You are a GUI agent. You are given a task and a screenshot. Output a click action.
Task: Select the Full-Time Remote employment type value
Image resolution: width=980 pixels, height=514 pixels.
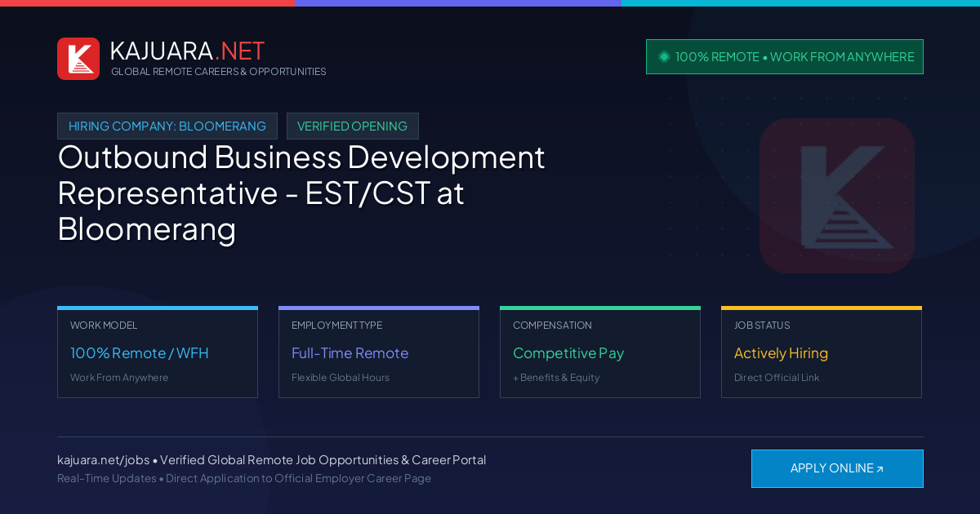point(350,353)
